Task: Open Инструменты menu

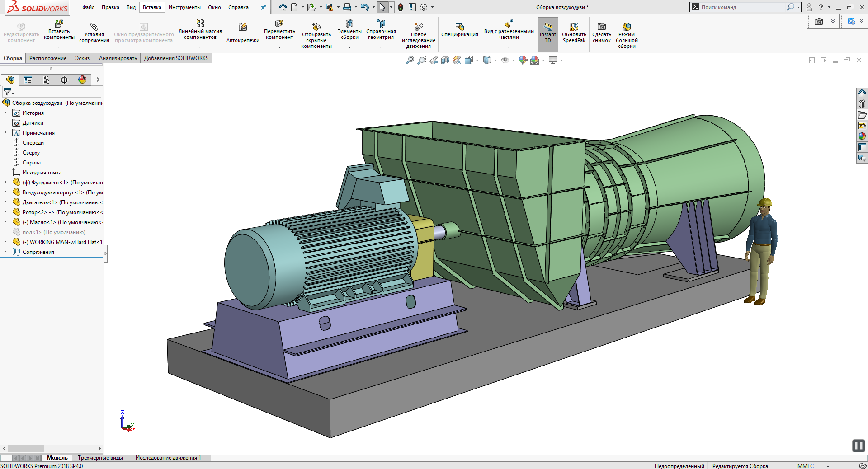Action: pyautogui.click(x=184, y=7)
